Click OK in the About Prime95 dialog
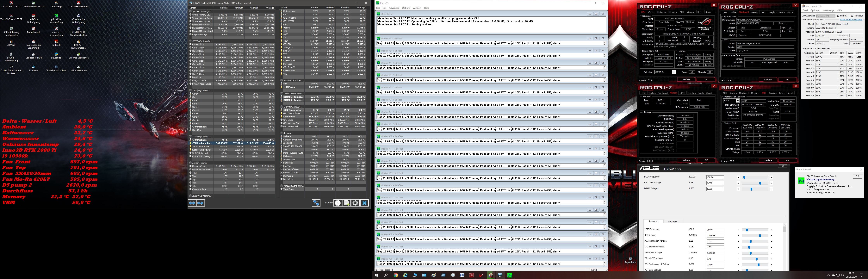The width and height of the screenshot is (868, 279). point(857,176)
